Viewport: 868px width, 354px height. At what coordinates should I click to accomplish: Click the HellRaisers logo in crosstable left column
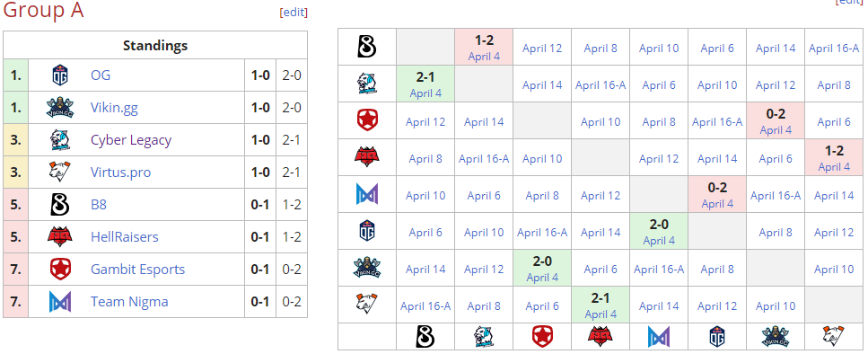(367, 158)
